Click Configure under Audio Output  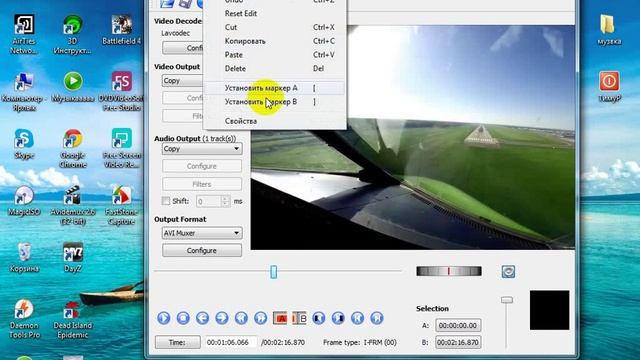(202, 166)
